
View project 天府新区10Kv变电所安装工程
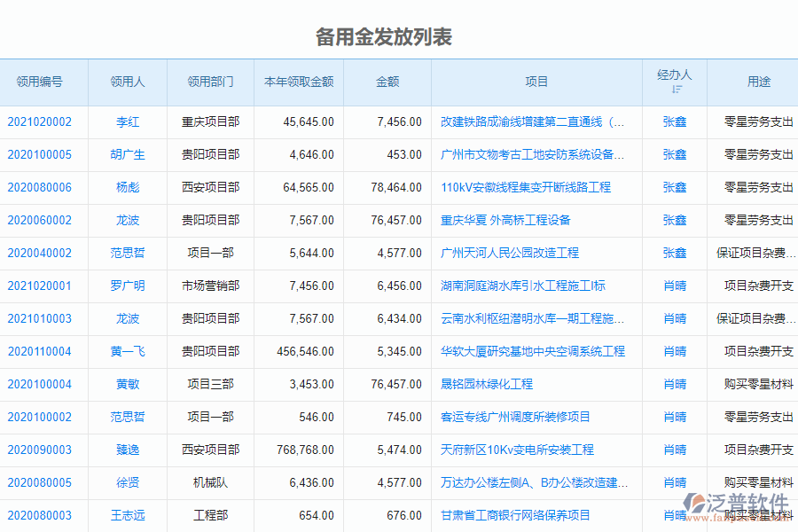coord(519,450)
